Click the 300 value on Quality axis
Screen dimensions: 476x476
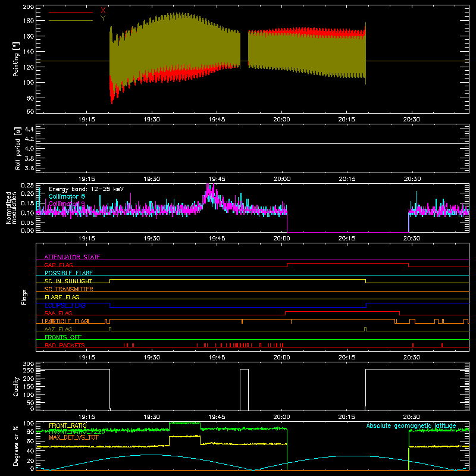tap(29, 364)
